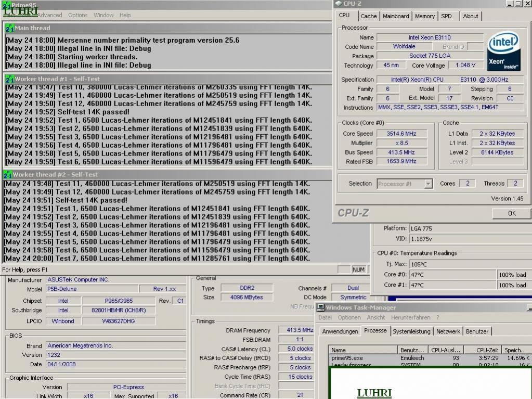Click the DDR2 memory type value
This screenshot has width=532, height=399.
click(x=246, y=288)
